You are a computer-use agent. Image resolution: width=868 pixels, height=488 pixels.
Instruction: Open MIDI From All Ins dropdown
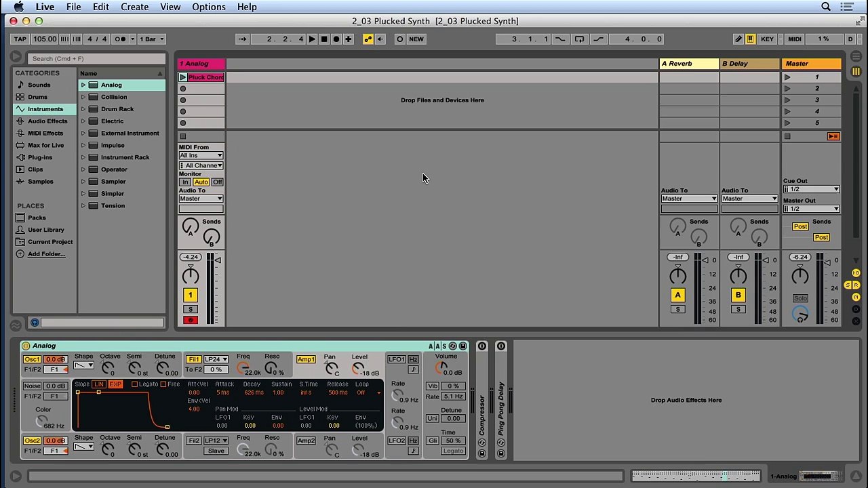click(201, 156)
